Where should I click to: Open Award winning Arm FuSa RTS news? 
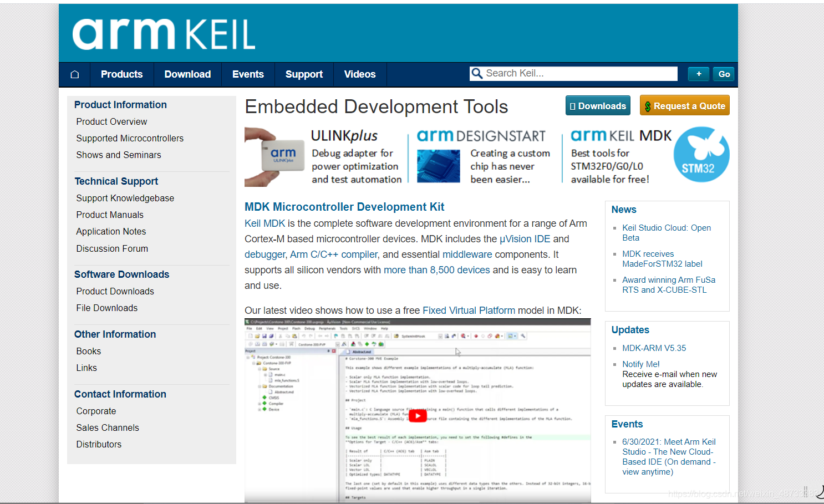click(669, 285)
